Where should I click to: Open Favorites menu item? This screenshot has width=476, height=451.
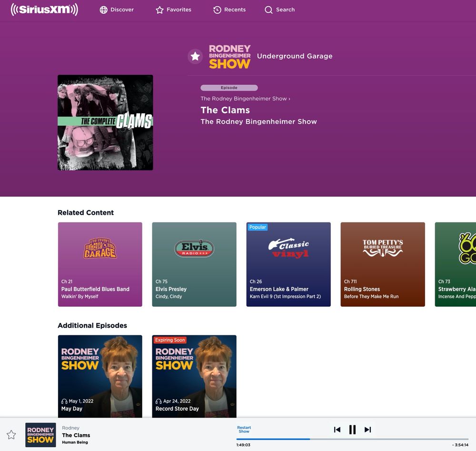pyautogui.click(x=174, y=10)
